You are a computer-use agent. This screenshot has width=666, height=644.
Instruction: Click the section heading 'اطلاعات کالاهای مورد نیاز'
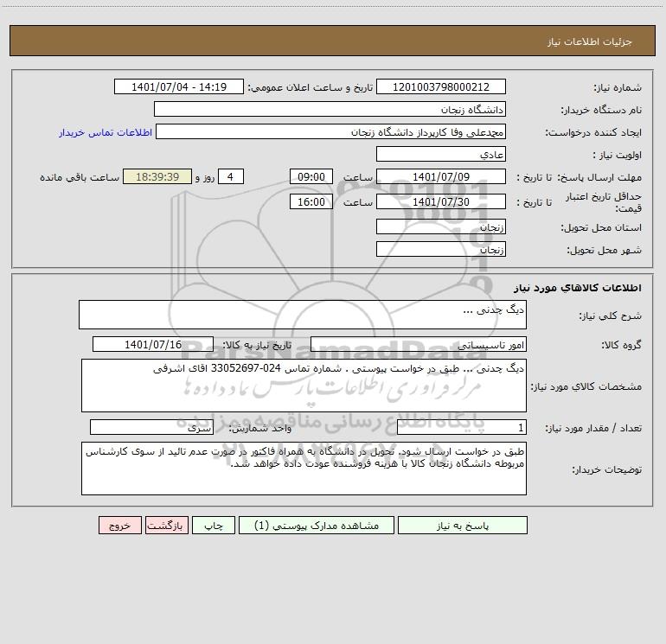coord(578,288)
